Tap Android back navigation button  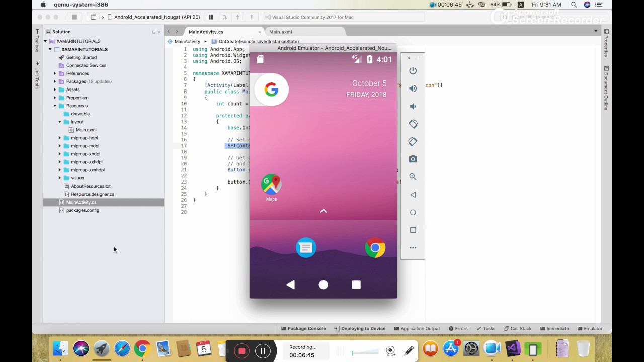[x=290, y=285]
